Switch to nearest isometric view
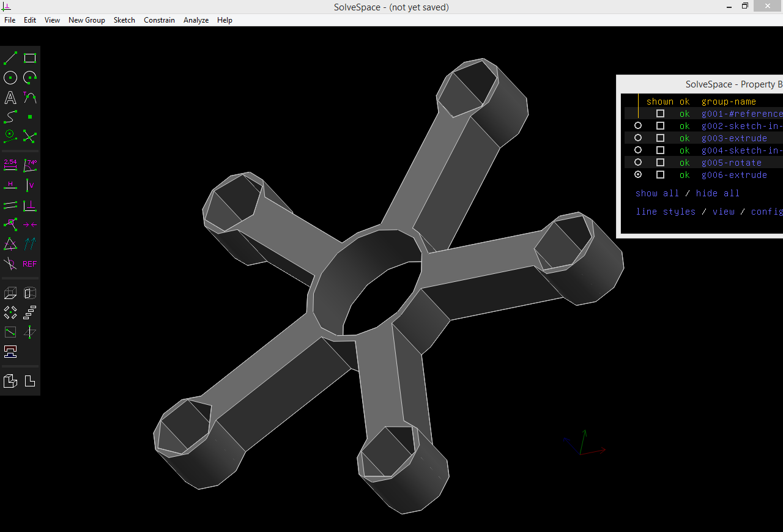Screen dimensions: 783x532 click(x=10, y=381)
